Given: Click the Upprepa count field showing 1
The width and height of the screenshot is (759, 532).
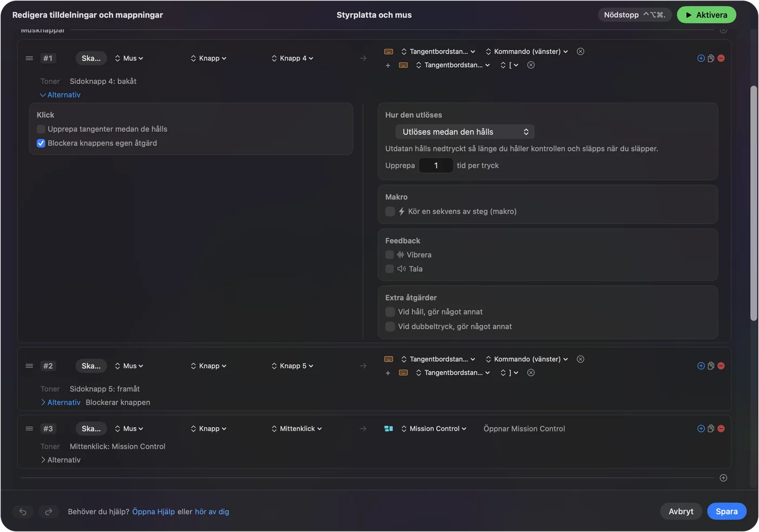Looking at the screenshot, I should (x=436, y=165).
